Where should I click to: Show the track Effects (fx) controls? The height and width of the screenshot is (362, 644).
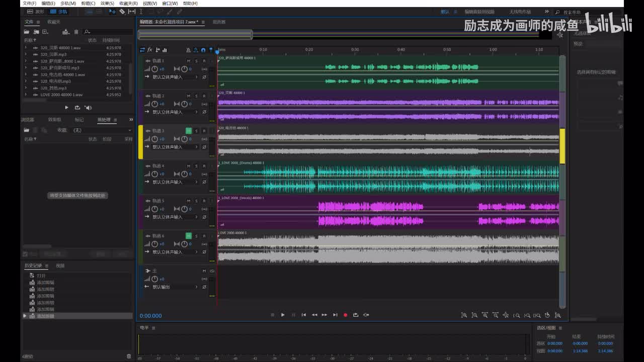coord(150,50)
